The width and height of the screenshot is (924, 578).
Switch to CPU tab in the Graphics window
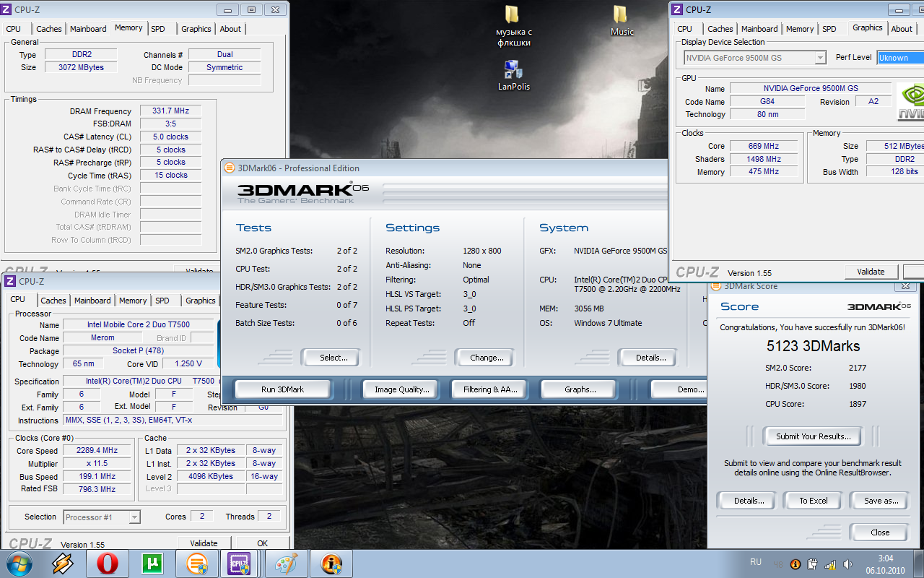[x=684, y=29]
